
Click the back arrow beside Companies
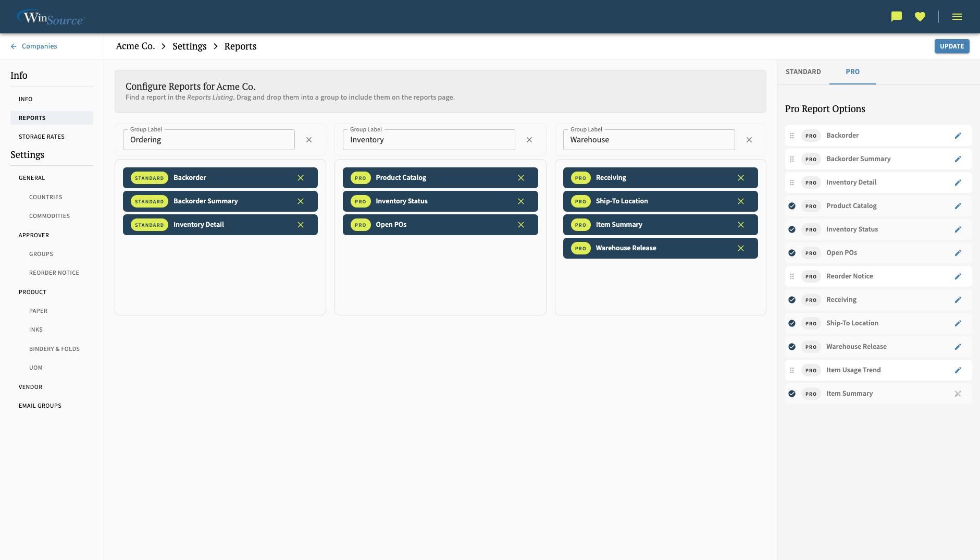tap(14, 46)
